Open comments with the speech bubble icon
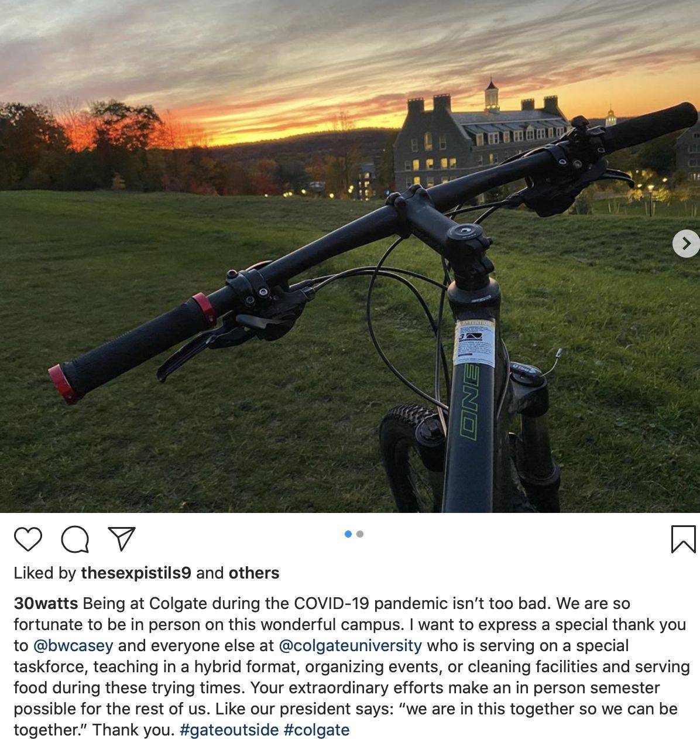The height and width of the screenshot is (739, 700). click(75, 539)
